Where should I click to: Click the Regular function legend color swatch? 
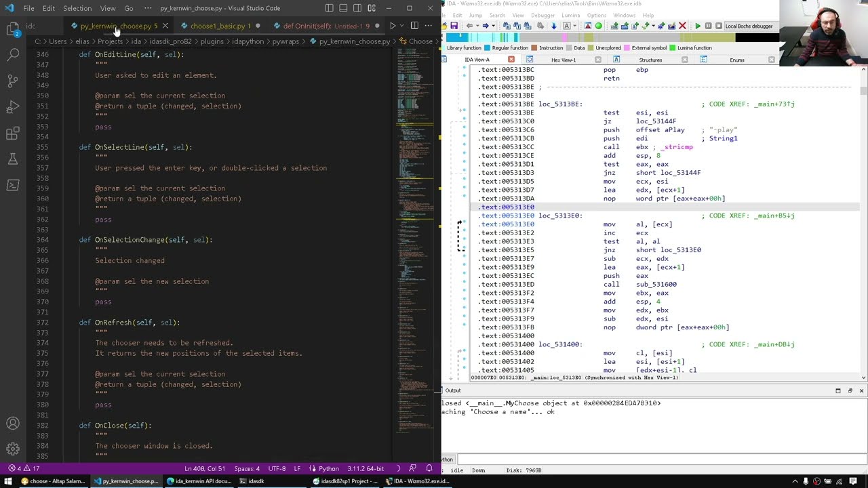[488, 48]
